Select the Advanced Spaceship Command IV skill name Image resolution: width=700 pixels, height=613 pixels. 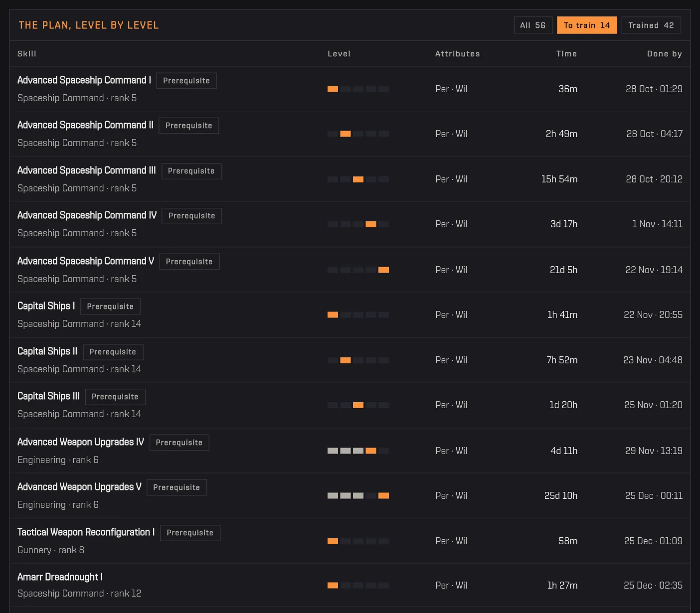(x=87, y=215)
